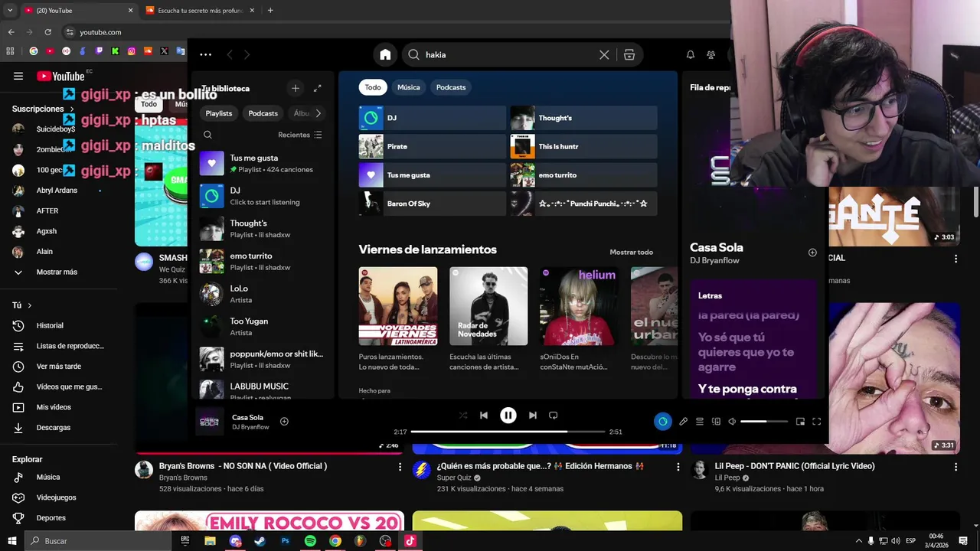Open the Spotify queue icon
The height and width of the screenshot is (551, 980).
(x=699, y=421)
